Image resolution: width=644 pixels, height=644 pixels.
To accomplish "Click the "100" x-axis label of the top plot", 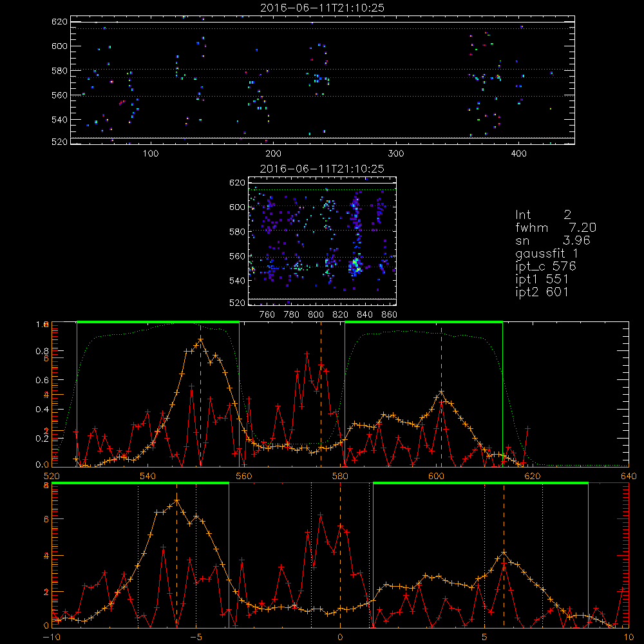I will coord(151,154).
